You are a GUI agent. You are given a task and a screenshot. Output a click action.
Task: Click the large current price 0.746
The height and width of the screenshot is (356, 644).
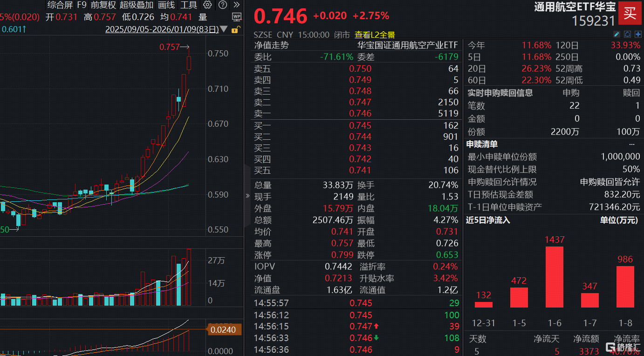(281, 16)
